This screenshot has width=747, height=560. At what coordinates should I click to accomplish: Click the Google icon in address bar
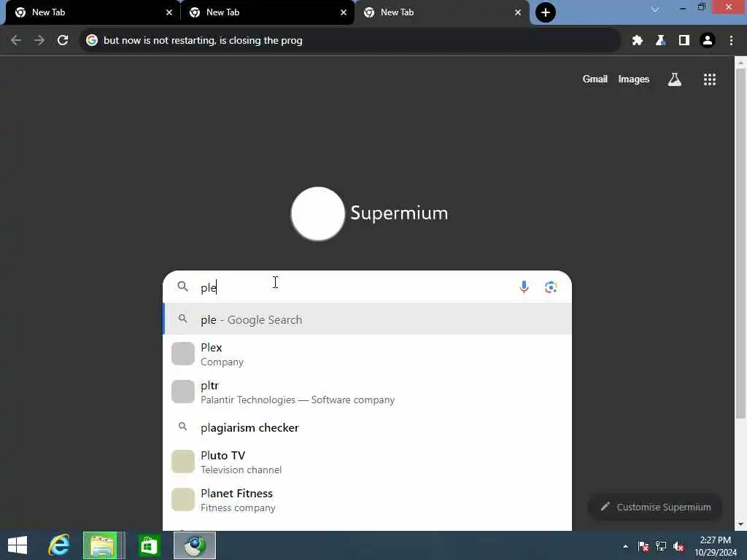(x=92, y=41)
